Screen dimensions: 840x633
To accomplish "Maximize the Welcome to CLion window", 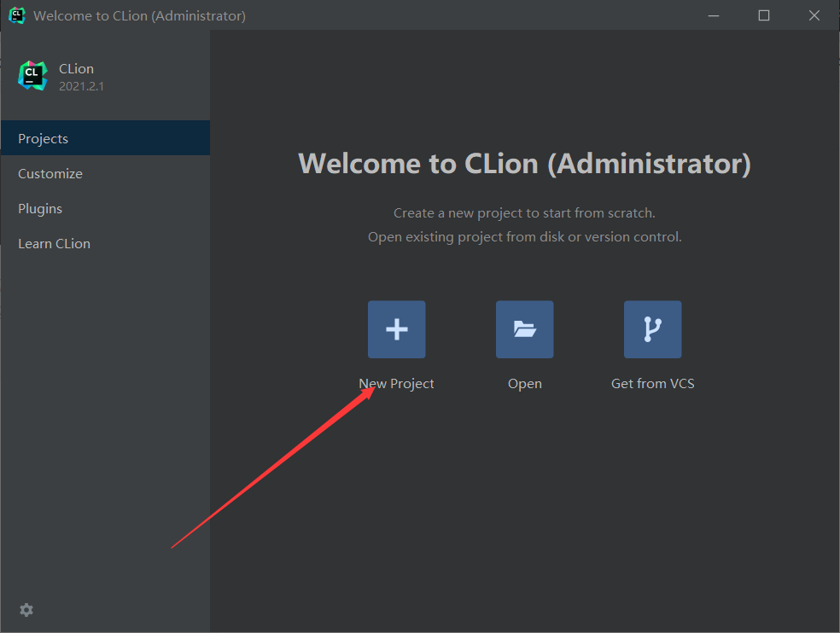I will click(x=764, y=15).
